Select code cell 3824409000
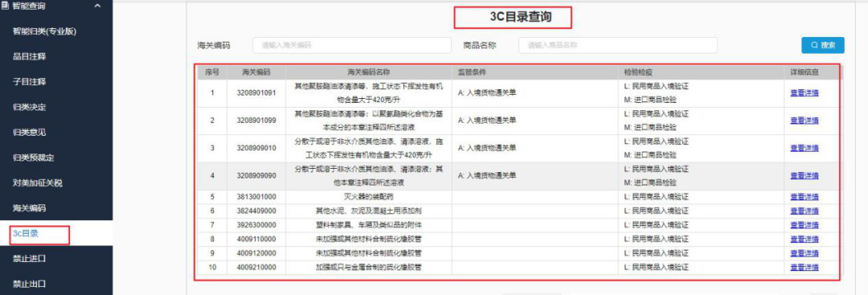Screen dimensions: 868x295 click(256, 211)
